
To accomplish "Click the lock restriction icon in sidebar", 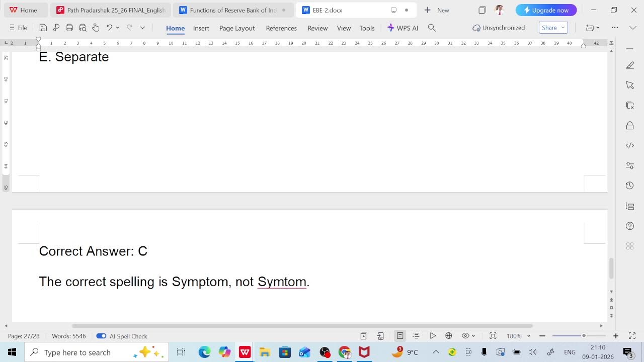I will pyautogui.click(x=630, y=125).
